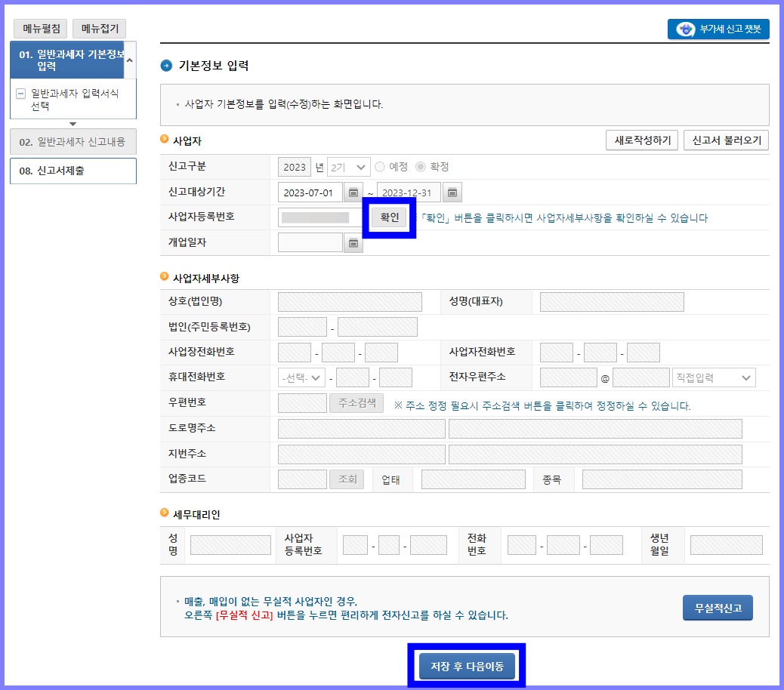Open calendar next to 개업일자 field
Screen dimensions: 784x690
tap(352, 242)
